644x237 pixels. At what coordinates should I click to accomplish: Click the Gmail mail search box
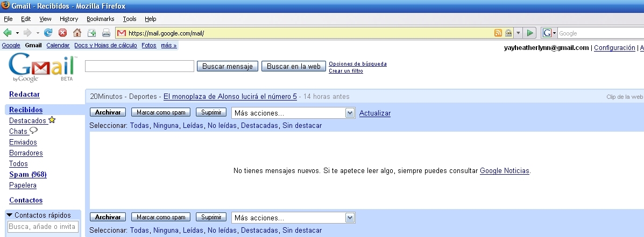140,66
